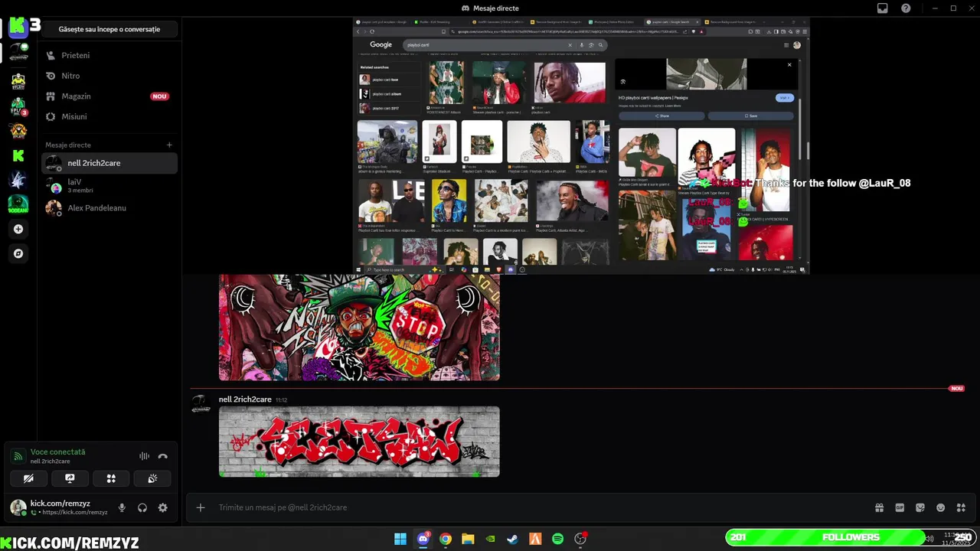
Task: Open Spotify from taskbar
Action: (x=557, y=539)
